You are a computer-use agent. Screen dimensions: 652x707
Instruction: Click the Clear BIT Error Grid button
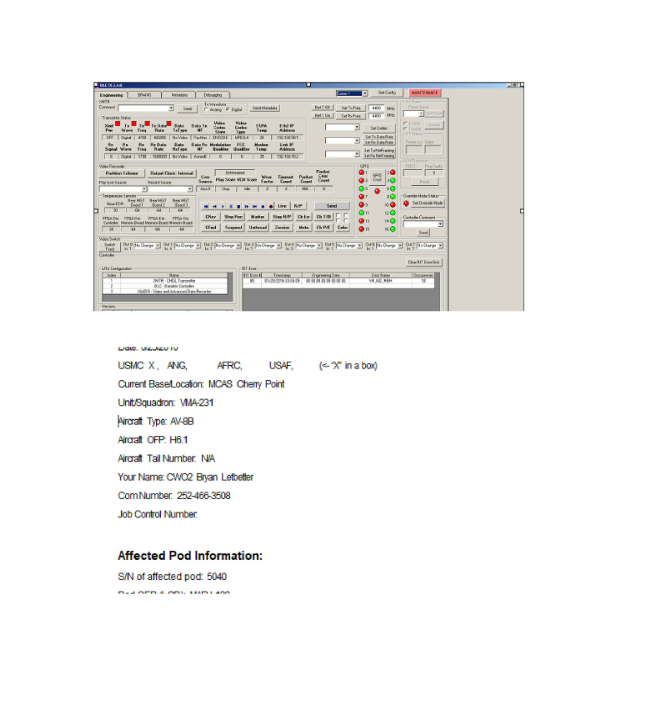(x=423, y=262)
